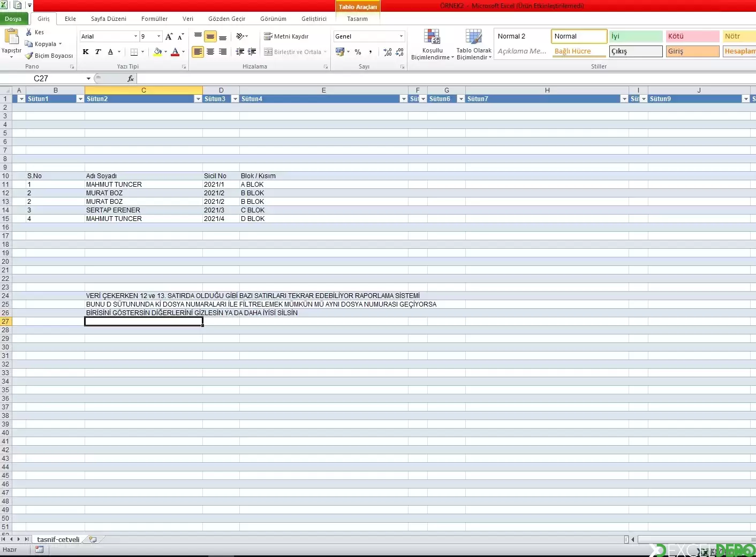Screen dimensions: 756x557
Task: Click Birleştir ve Ortala button
Action: 292,52
